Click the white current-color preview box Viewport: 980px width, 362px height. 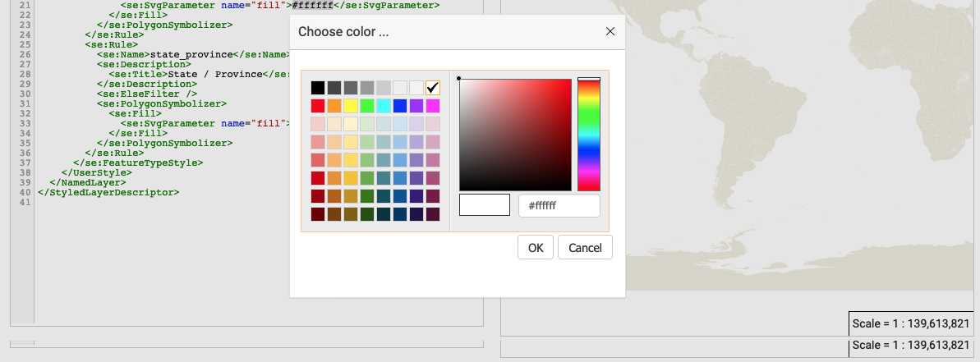coord(485,204)
